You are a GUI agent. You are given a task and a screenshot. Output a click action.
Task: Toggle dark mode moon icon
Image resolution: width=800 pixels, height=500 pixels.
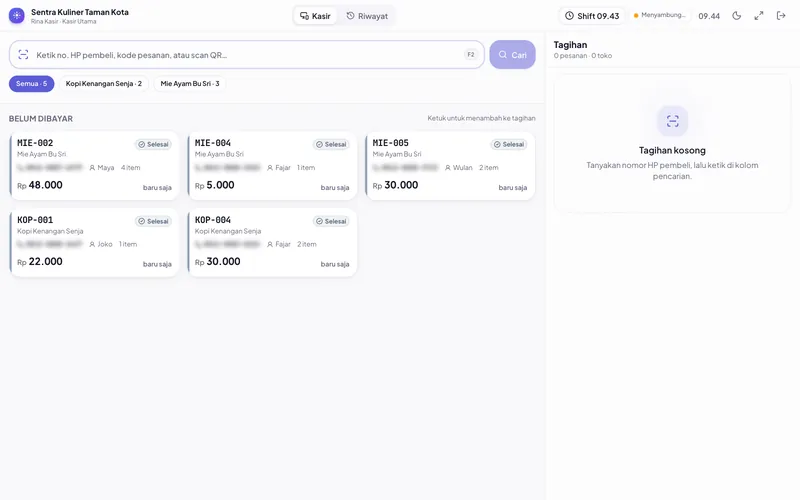[x=736, y=16]
